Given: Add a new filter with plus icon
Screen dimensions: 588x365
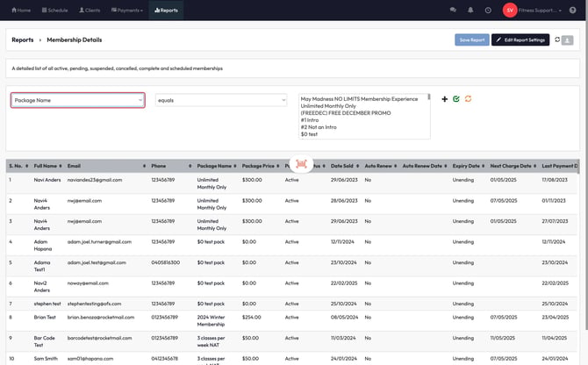Looking at the screenshot, I should (444, 99).
